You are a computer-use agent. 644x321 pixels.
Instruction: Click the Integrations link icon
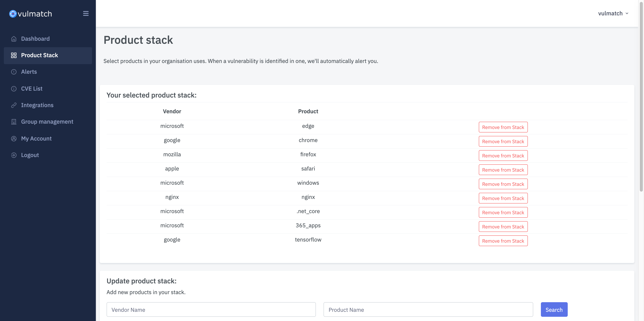tap(14, 105)
